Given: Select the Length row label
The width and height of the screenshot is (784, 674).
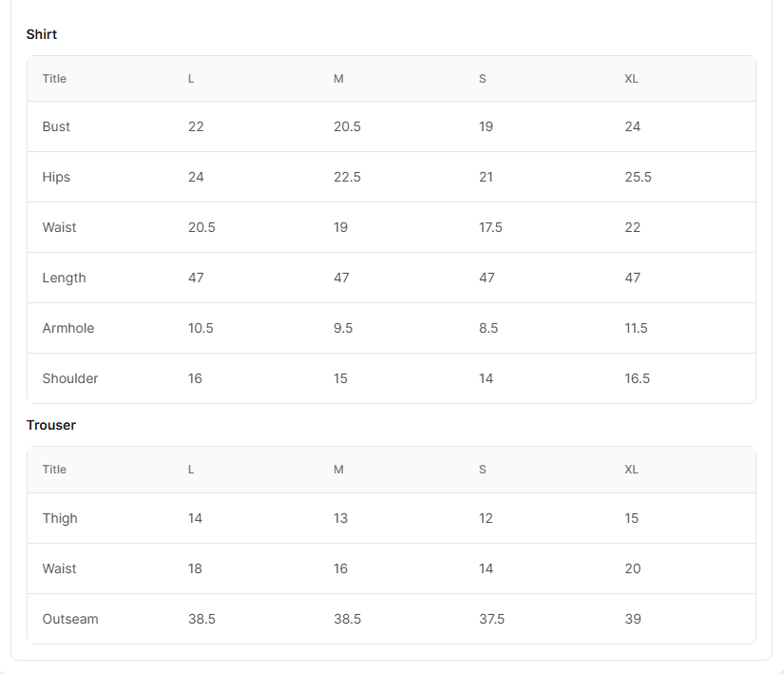Looking at the screenshot, I should coord(64,278).
